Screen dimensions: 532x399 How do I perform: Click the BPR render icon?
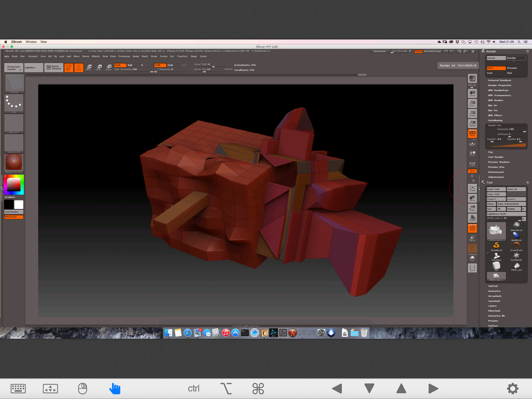(x=472, y=78)
